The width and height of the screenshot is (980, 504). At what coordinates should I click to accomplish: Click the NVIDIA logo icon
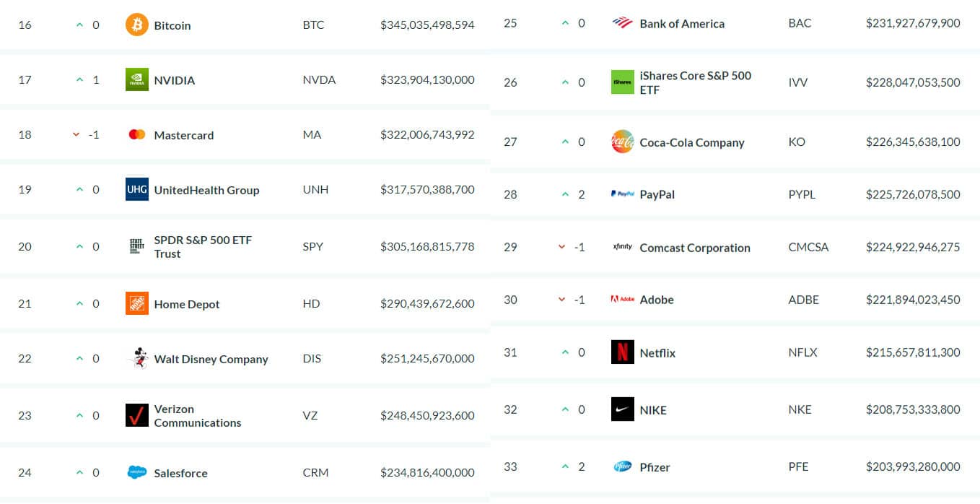(x=136, y=79)
